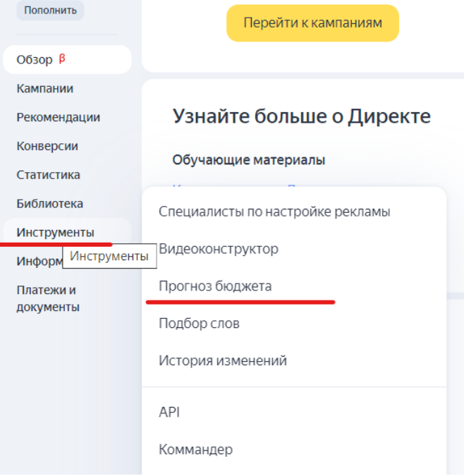The image size is (464, 476).
Task: Open Рекомендации in the left menu
Action: 59,118
